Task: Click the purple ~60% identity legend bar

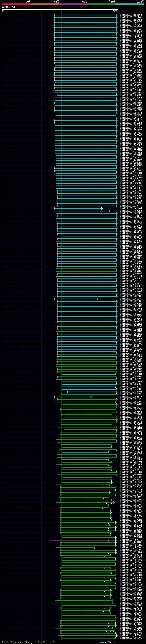Action: [x=73, y=4]
